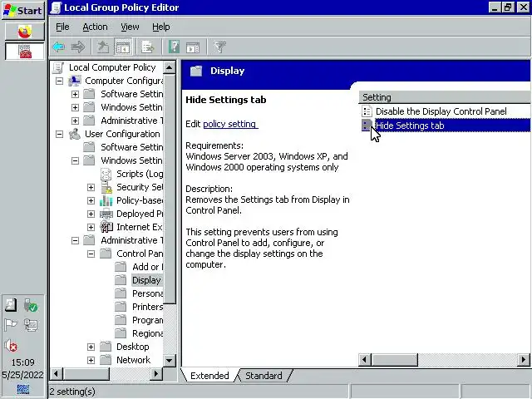Open the Help menu
This screenshot has height=399, width=532.
coord(160,27)
